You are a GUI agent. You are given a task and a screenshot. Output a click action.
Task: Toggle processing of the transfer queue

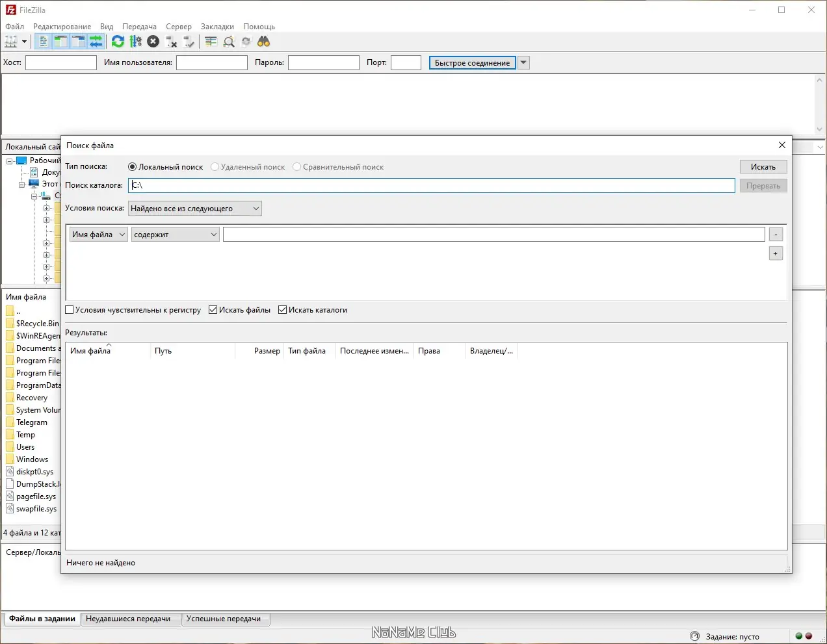(135, 42)
